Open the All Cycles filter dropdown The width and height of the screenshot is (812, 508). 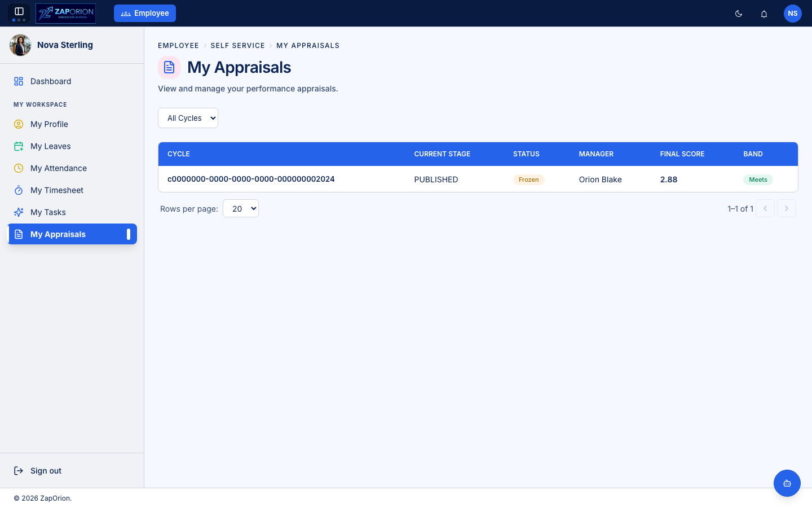click(x=188, y=118)
